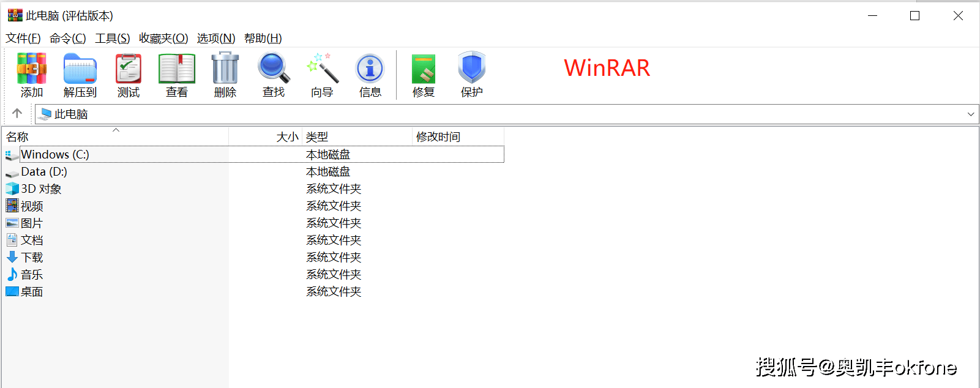Click the Add (添加) archive icon

point(32,68)
